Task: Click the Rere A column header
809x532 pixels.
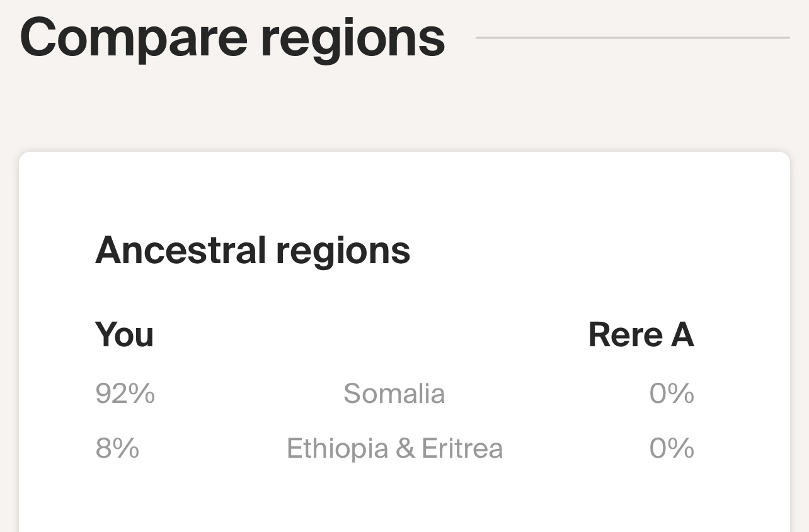Action: pyautogui.click(x=641, y=334)
